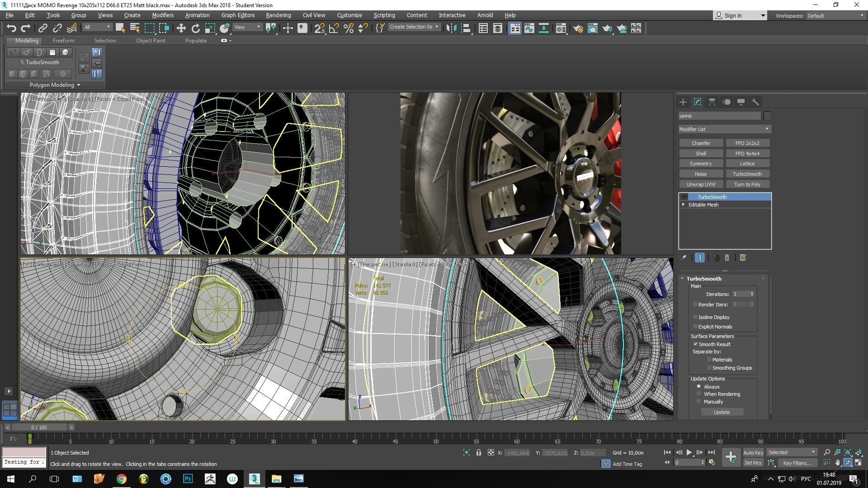Select the Manually update radio option
The width and height of the screenshot is (868, 488).
tap(699, 402)
